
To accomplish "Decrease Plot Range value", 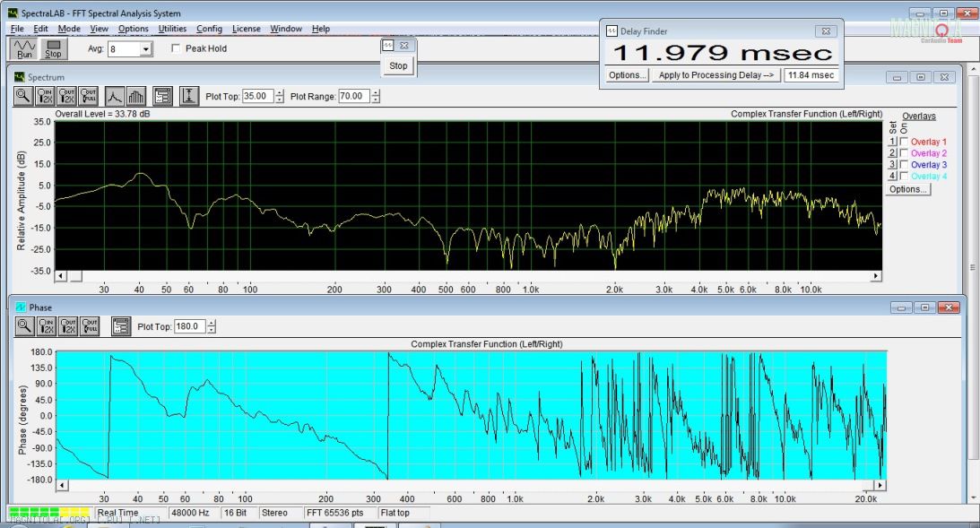I will click(x=376, y=100).
